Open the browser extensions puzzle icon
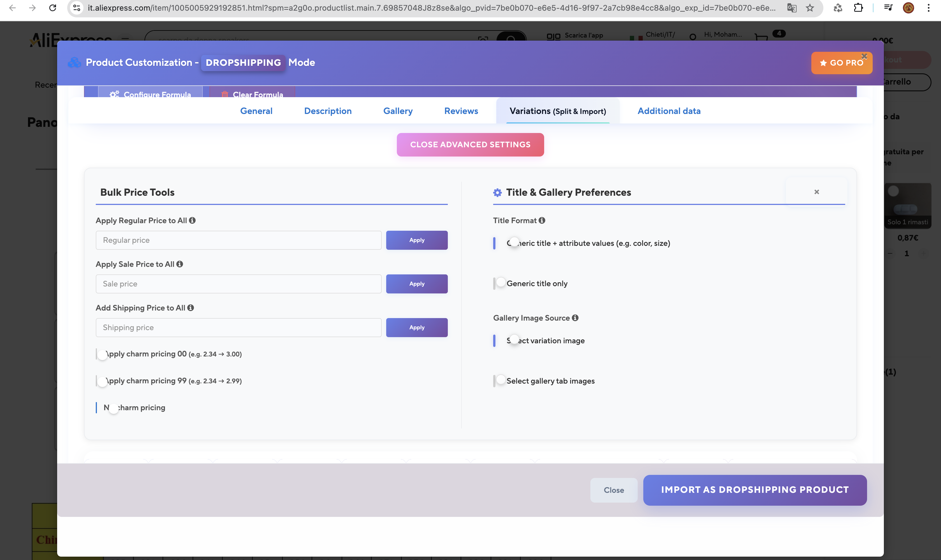Viewport: 941px width, 560px height. (858, 8)
